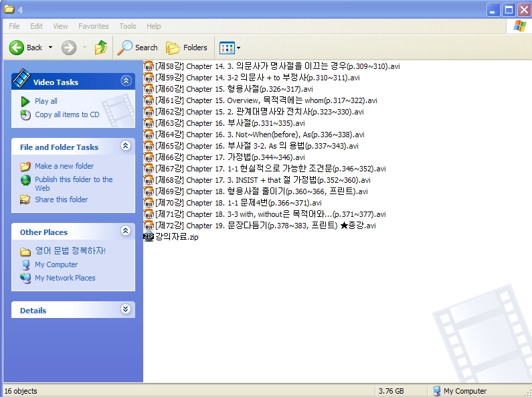Expand the Details panel
Image resolution: width=532 pixels, height=397 pixels.
click(x=126, y=309)
